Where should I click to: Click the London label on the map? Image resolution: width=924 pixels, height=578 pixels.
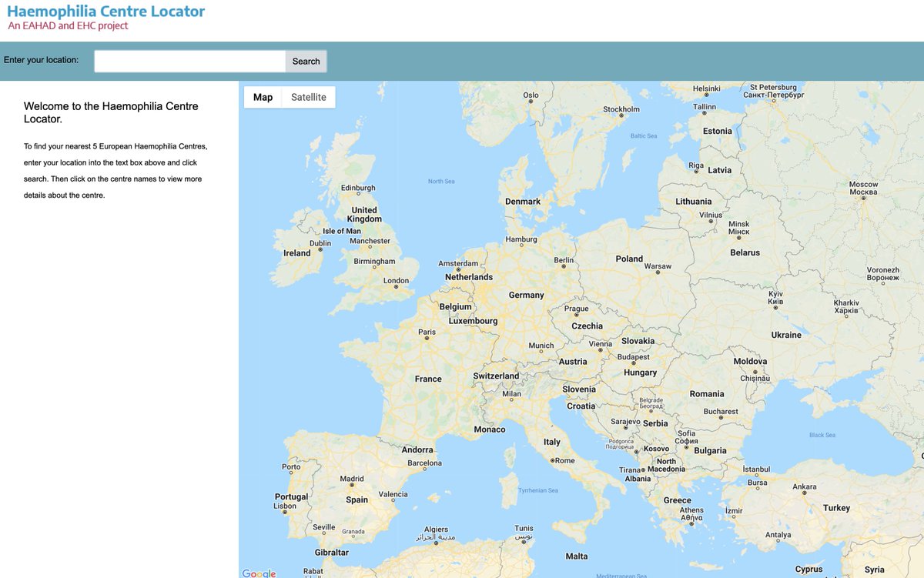[x=397, y=281]
